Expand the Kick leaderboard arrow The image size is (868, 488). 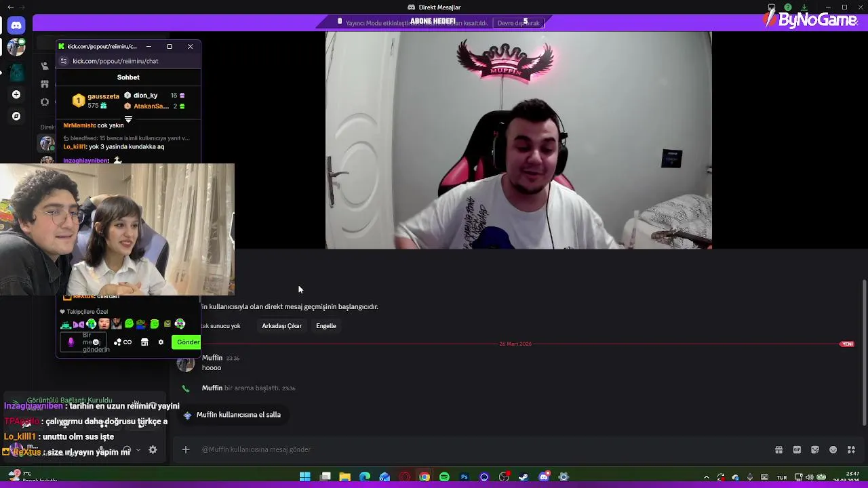click(x=128, y=119)
